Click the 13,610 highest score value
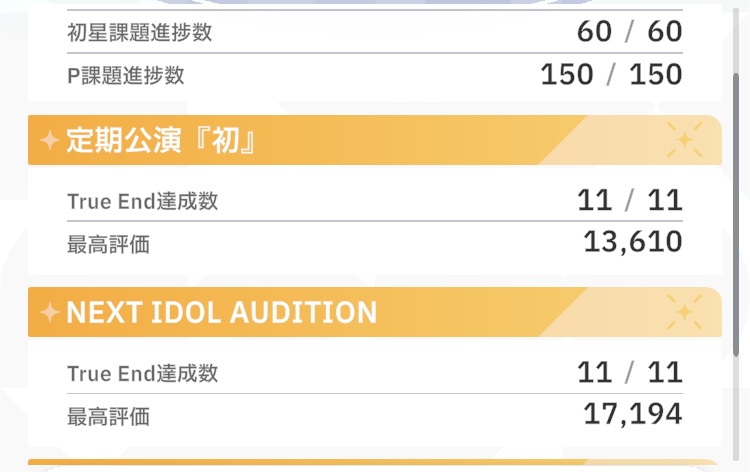Image resolution: width=750 pixels, height=472 pixels. (632, 242)
